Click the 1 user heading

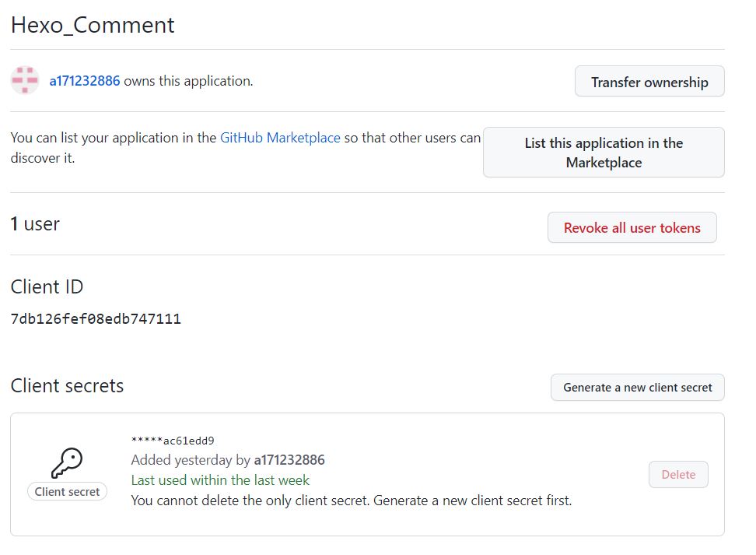coord(35,224)
